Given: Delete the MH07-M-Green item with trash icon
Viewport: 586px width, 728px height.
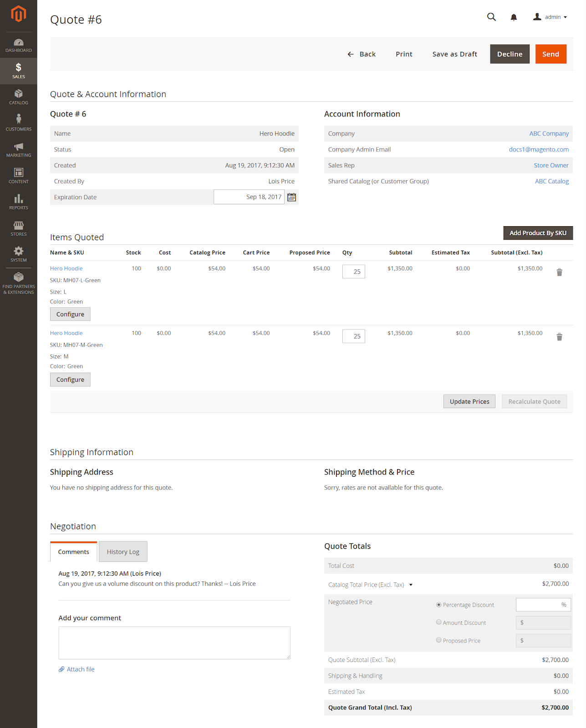Looking at the screenshot, I should click(x=560, y=337).
